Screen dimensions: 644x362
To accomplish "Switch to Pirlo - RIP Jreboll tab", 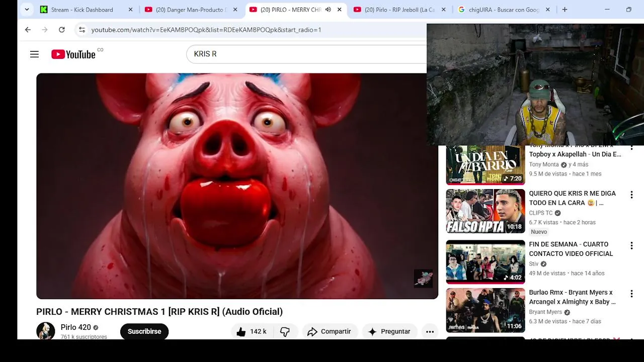I will [400, 10].
